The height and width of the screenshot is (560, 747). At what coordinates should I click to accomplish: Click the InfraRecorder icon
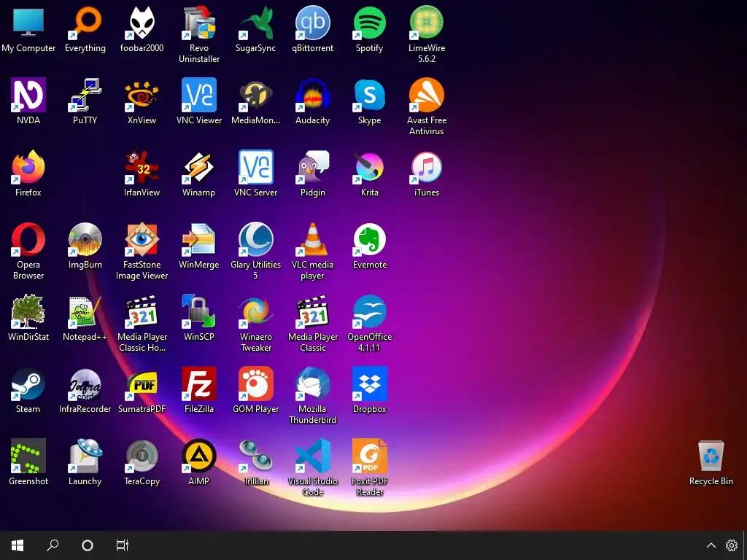[85, 384]
